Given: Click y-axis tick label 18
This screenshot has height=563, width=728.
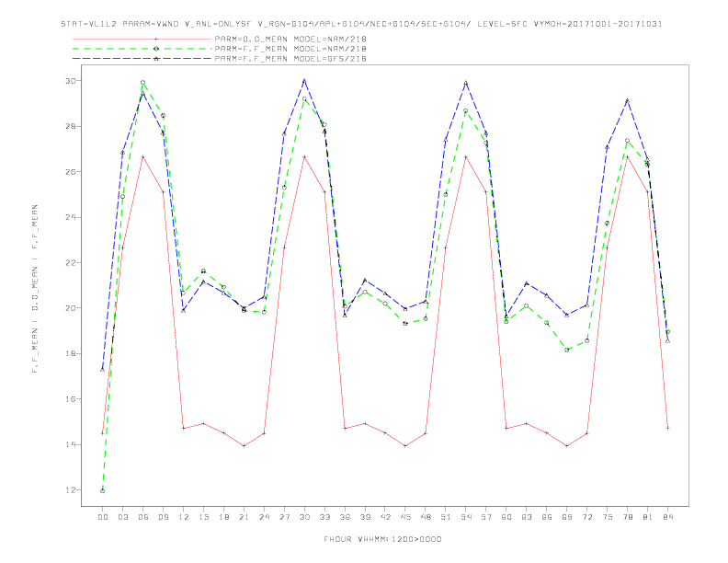Looking at the screenshot, I should (x=70, y=353).
